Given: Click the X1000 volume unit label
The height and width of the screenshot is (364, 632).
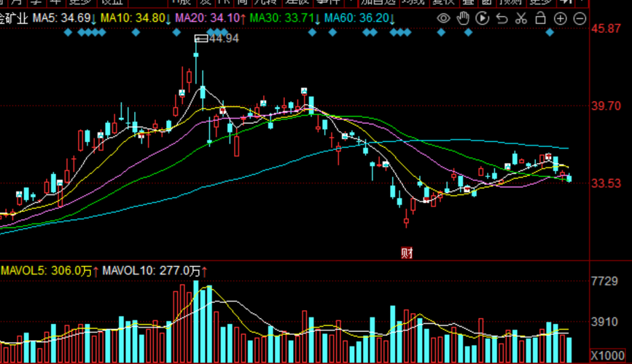Looking at the screenshot, I should tap(608, 355).
